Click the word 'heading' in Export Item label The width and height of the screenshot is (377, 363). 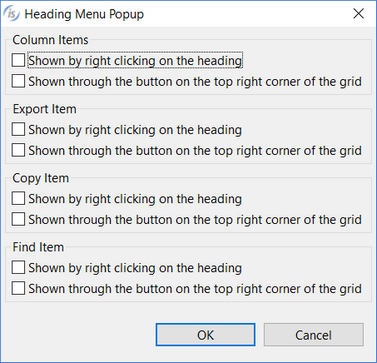[x=220, y=130]
